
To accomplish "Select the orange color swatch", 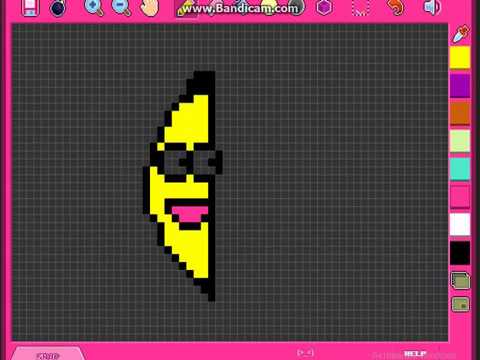I will pyautogui.click(x=460, y=113).
